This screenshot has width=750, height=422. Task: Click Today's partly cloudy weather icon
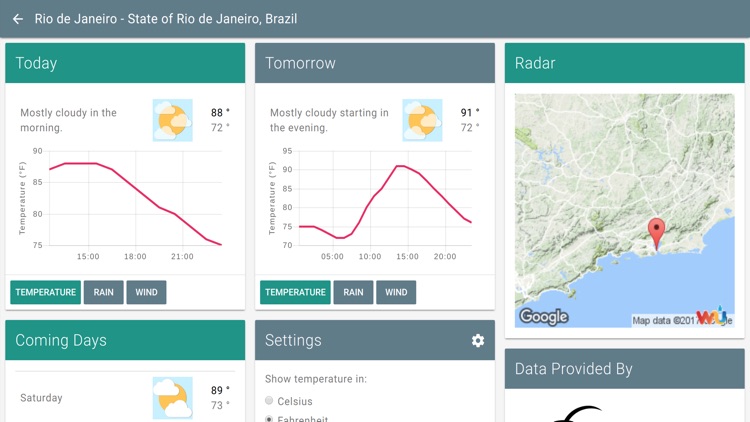[173, 120]
